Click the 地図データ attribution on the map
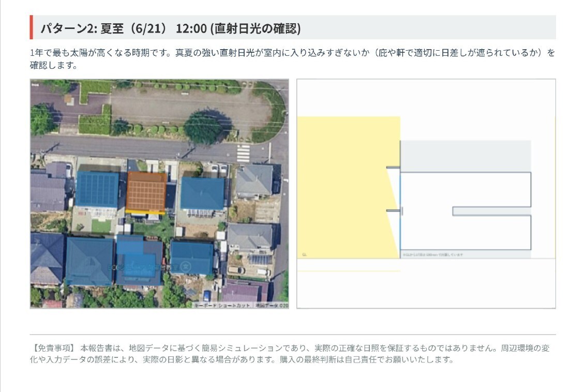 272,305
